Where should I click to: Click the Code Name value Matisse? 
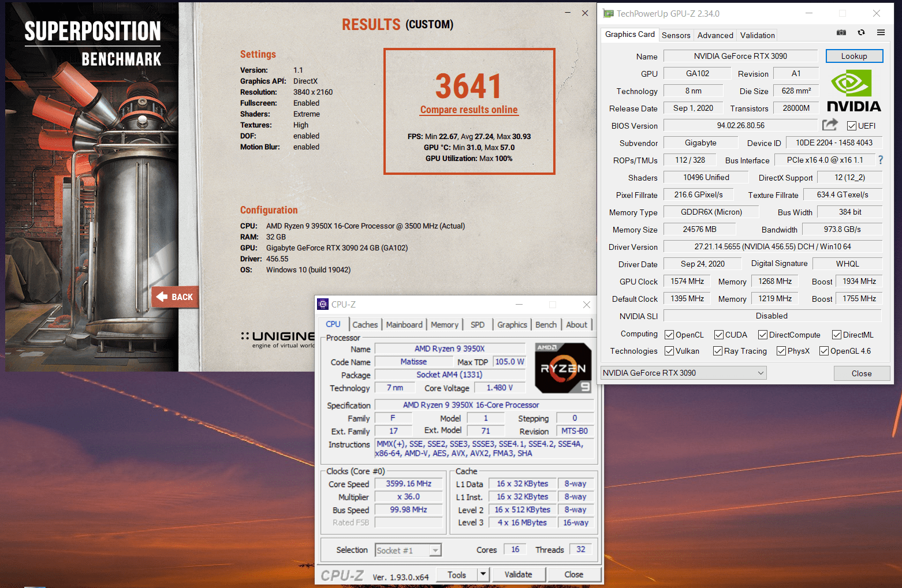coord(413,362)
